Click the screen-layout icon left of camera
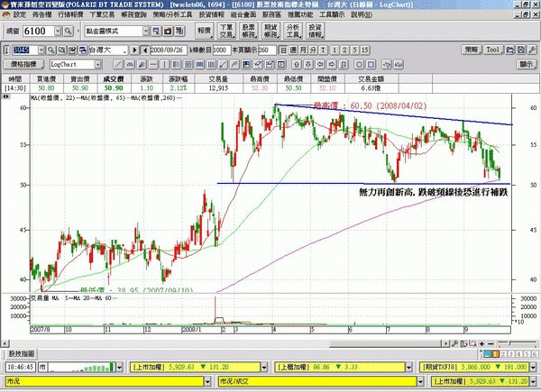This screenshot has height=392, width=541. point(156,31)
